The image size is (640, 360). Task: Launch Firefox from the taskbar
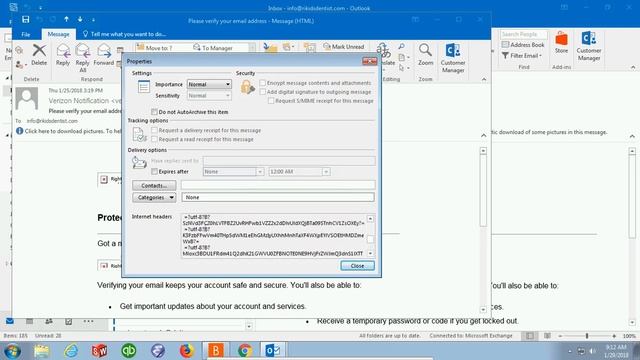187,351
